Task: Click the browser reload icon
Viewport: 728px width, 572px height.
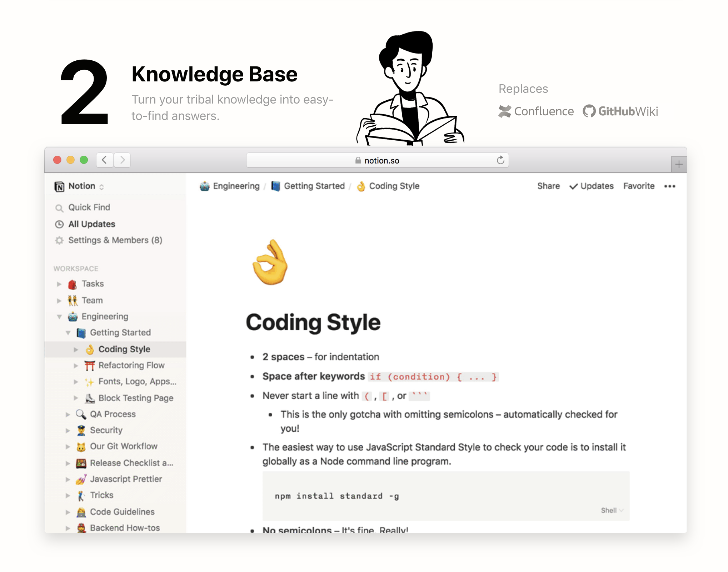Action: click(x=500, y=160)
